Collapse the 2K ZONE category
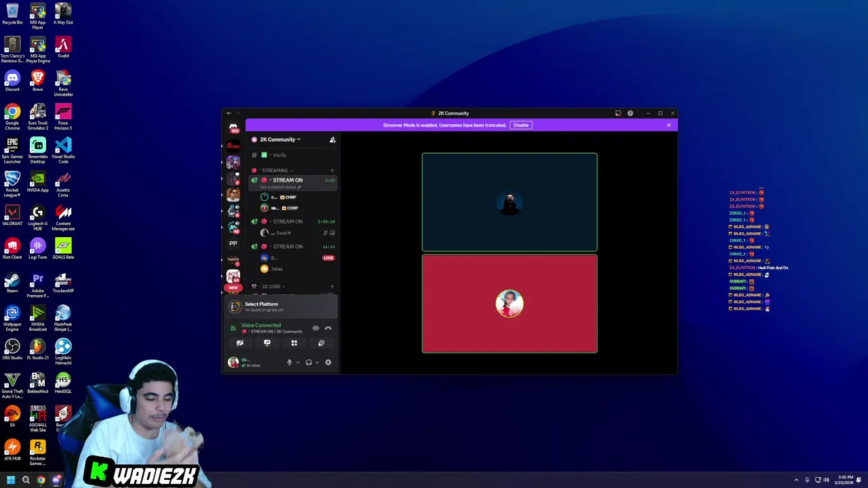Image resolution: width=868 pixels, height=488 pixels. (x=272, y=287)
